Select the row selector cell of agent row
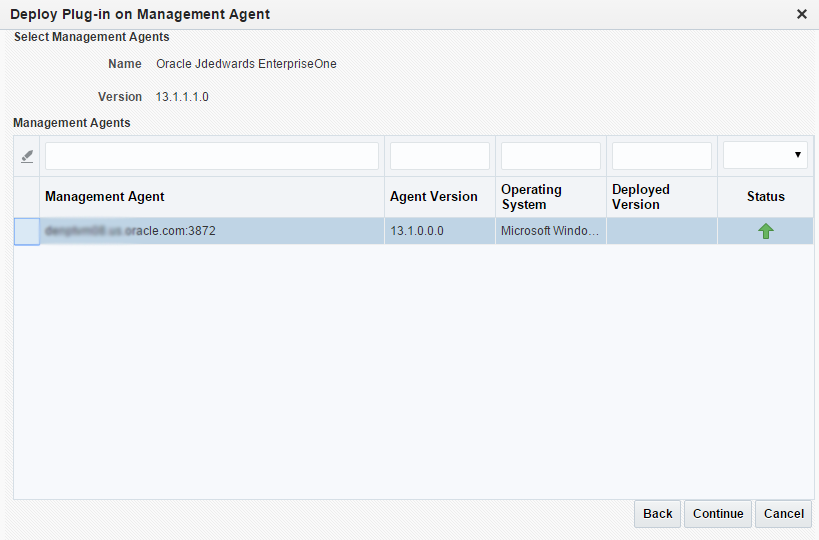This screenshot has width=819, height=540. pos(26,231)
